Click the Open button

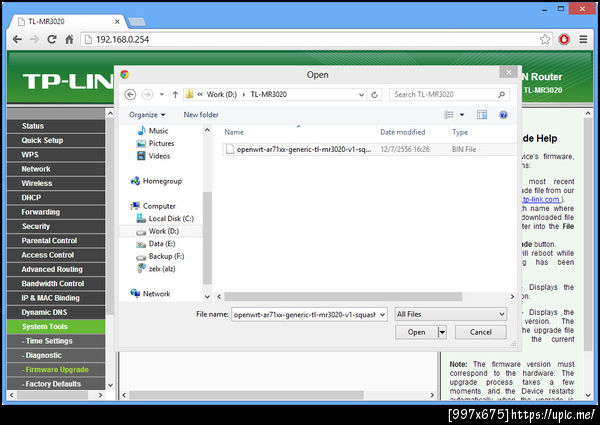[x=416, y=332]
